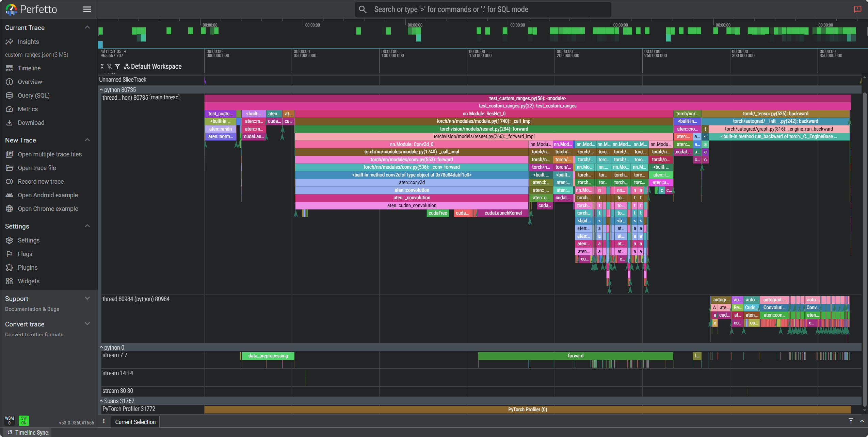Click the track filter funnel icon
868x437 pixels.
(117, 66)
